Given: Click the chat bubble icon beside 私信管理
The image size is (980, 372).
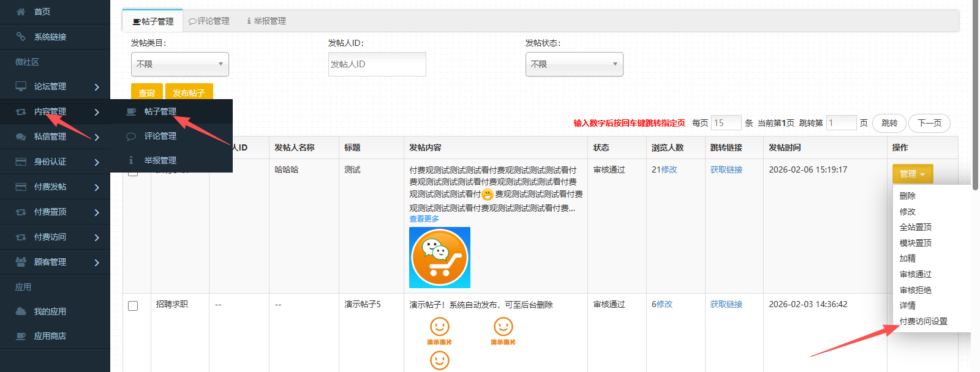Looking at the screenshot, I should 21,136.
